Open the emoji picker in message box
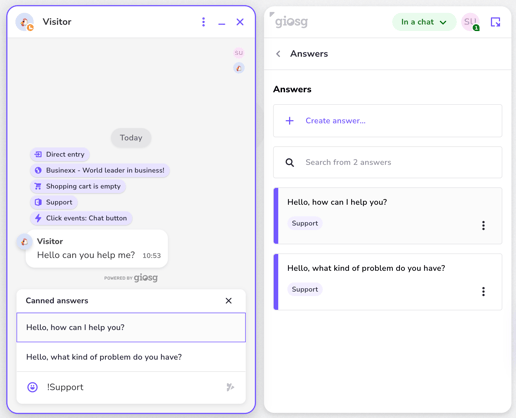516x418 pixels. click(32, 387)
